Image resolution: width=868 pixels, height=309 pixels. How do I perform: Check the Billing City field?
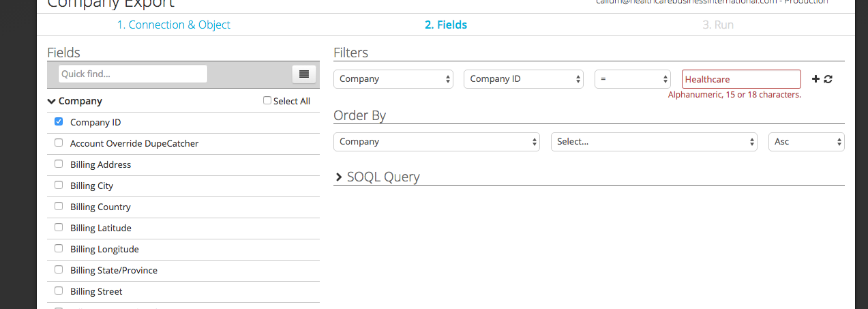pyautogui.click(x=59, y=186)
